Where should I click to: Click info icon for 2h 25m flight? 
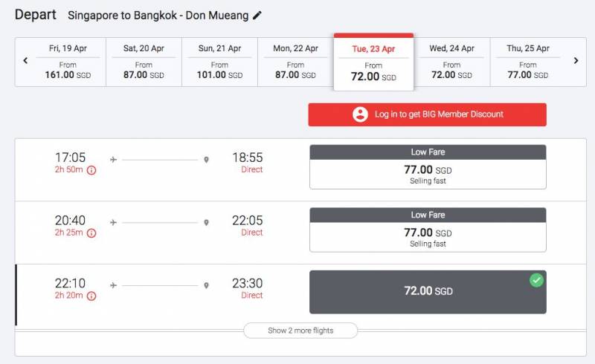tap(91, 233)
